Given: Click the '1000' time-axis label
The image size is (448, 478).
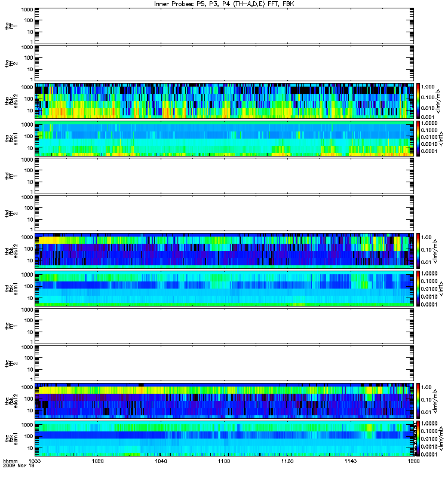Looking at the screenshot, I should point(35,461).
